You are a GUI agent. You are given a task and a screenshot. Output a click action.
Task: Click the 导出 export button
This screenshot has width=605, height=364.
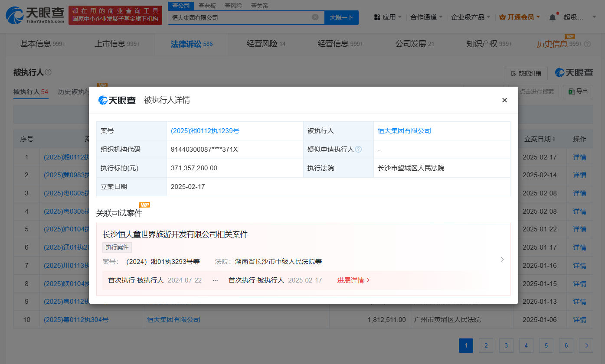[578, 91]
